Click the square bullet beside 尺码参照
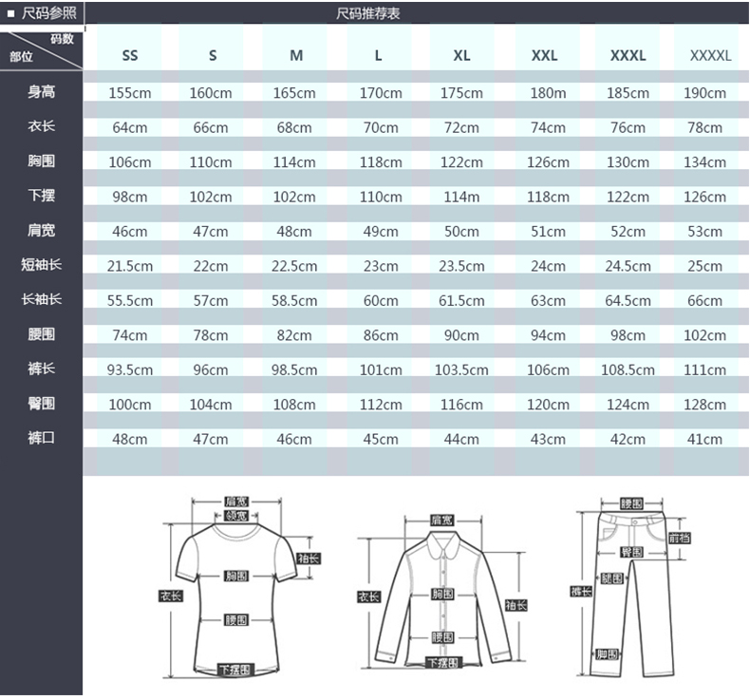 10,13
